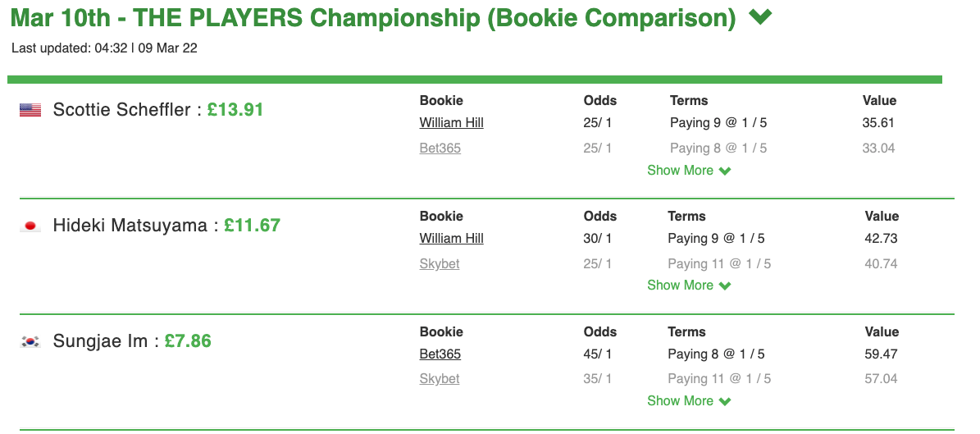980x434 pixels.
Task: Click the 30/1 odds for Hideki Matsuyama
Action: click(598, 238)
